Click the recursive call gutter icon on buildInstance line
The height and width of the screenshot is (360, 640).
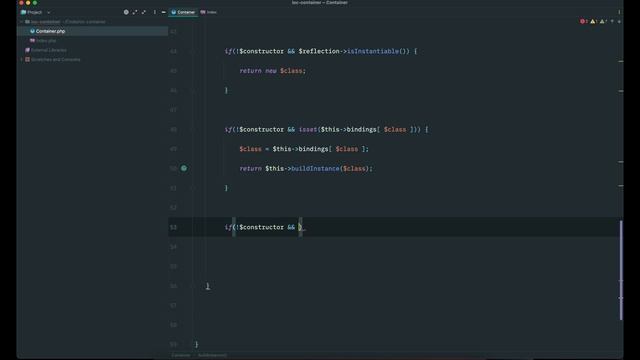pos(184,168)
